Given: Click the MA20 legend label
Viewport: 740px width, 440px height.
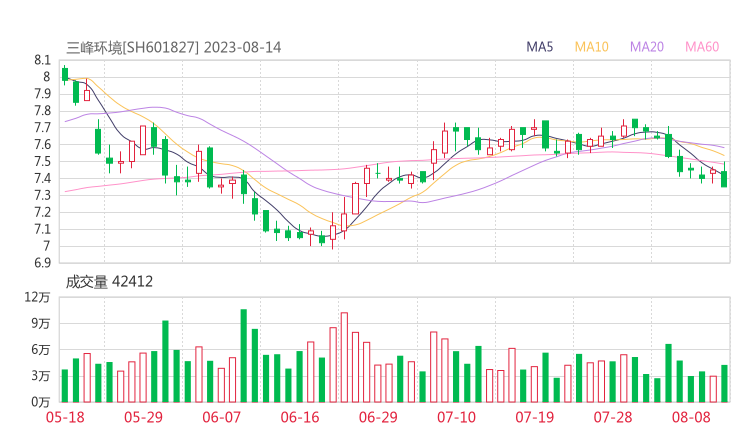Looking at the screenshot, I should click(x=647, y=47).
